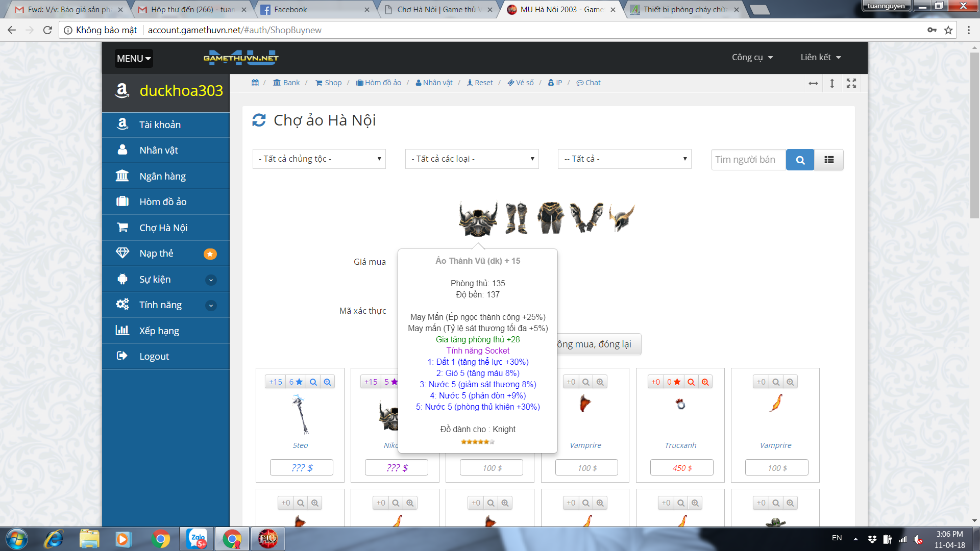Expand the Sự kiện sidebar submenu
980x551 pixels.
click(x=211, y=280)
